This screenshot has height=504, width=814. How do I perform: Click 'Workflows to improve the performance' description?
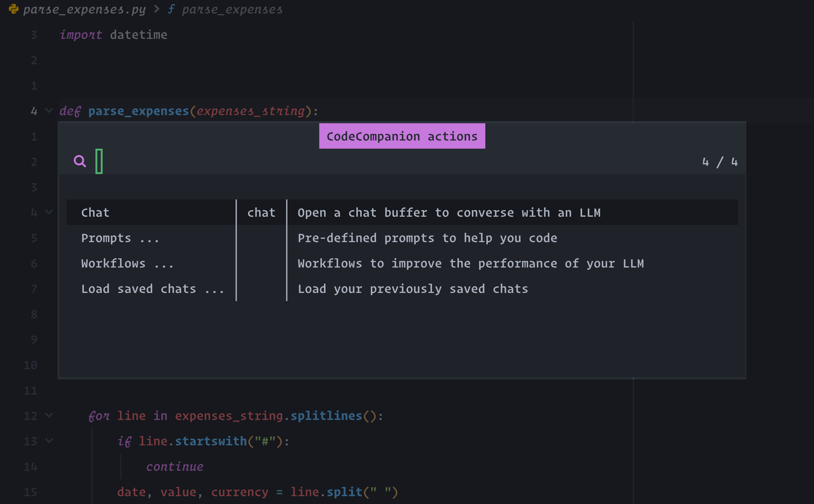click(x=471, y=263)
